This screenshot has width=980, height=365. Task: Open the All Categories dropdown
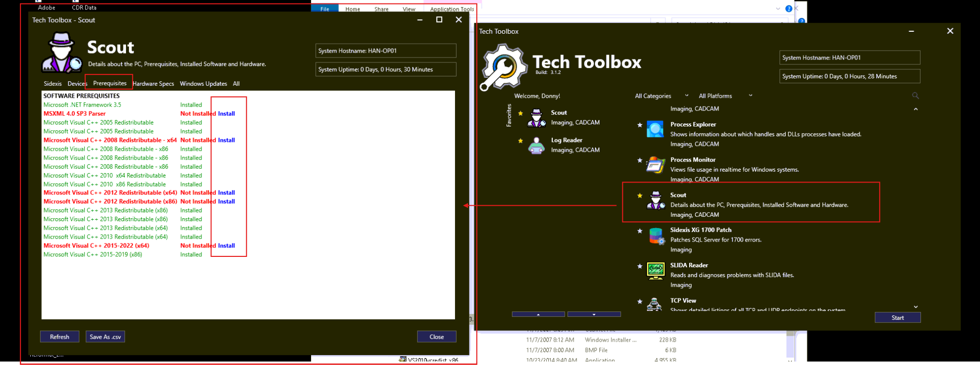pyautogui.click(x=661, y=96)
